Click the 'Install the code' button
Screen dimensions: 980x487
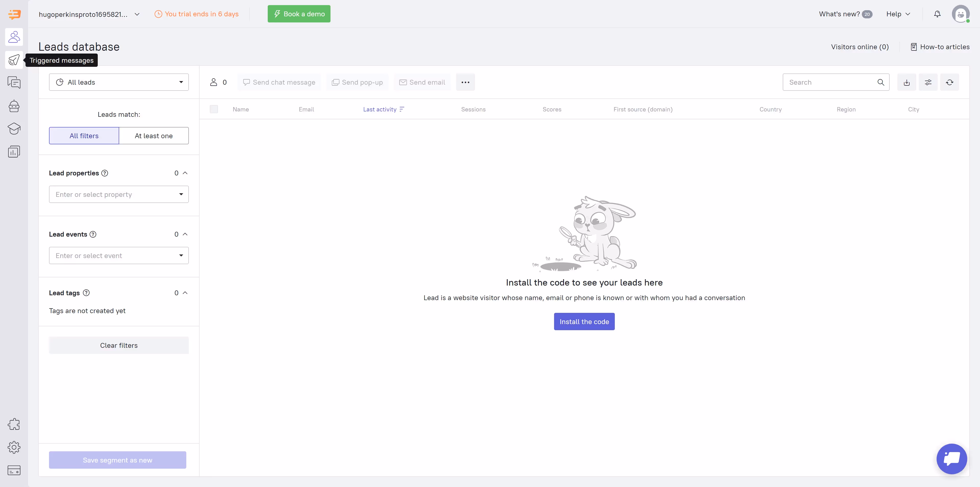pyautogui.click(x=584, y=322)
